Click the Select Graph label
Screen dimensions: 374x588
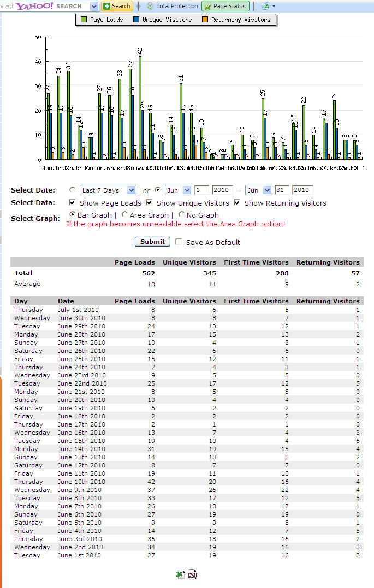pos(35,218)
